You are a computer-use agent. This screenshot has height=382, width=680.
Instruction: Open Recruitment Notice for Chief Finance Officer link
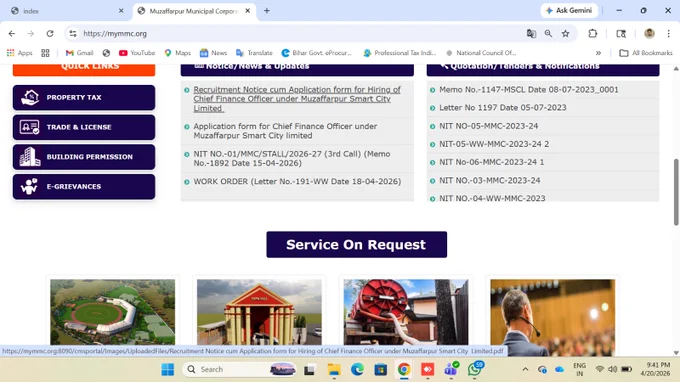point(297,99)
